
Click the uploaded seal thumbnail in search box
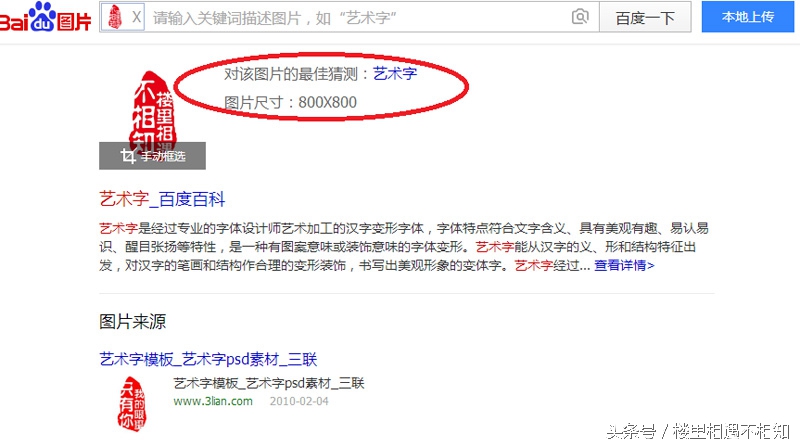[116, 17]
